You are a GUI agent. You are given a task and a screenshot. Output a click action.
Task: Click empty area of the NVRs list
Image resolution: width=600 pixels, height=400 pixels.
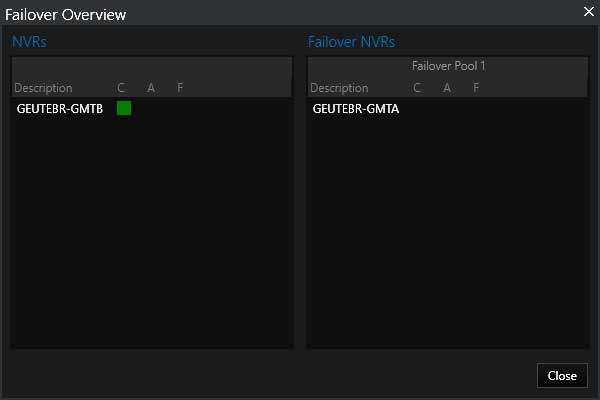pos(152,230)
